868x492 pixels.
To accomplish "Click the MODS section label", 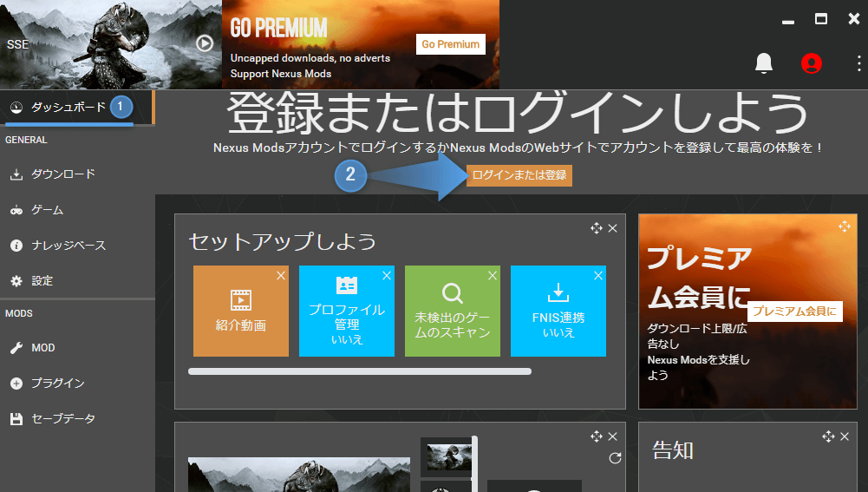I will [x=19, y=313].
